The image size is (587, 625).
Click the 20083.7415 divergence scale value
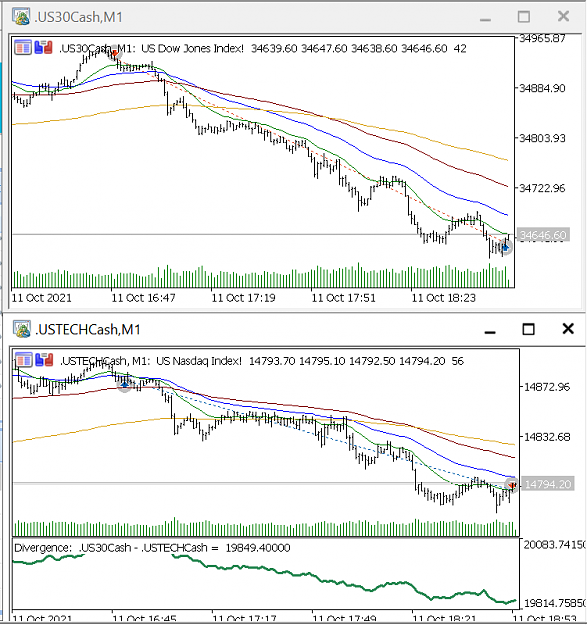(555, 545)
